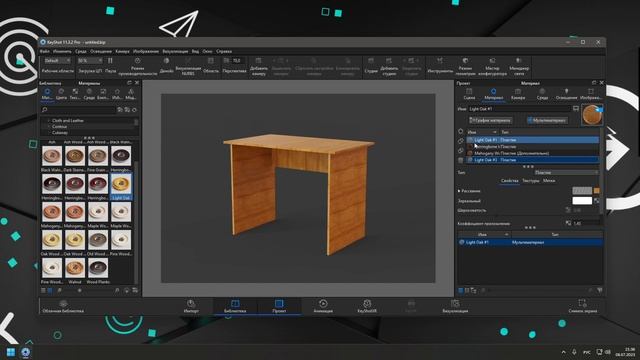Click the texture icon beside Зеркальный
This screenshot has width=640, height=360.
point(597,201)
